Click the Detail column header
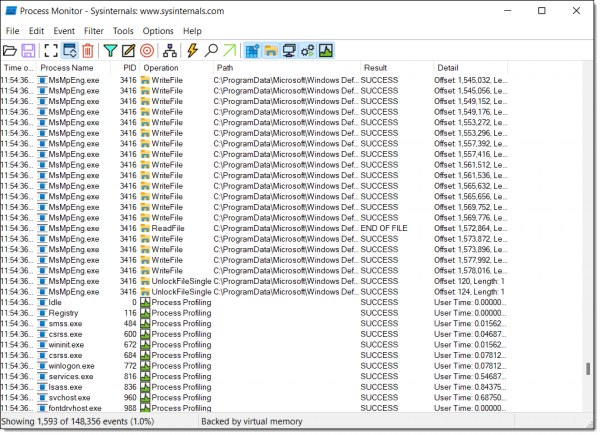The width and height of the screenshot is (600, 435). tap(470, 68)
